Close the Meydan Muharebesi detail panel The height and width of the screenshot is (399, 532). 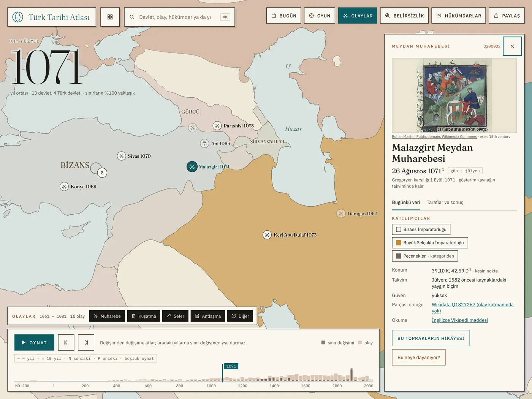[x=512, y=46]
